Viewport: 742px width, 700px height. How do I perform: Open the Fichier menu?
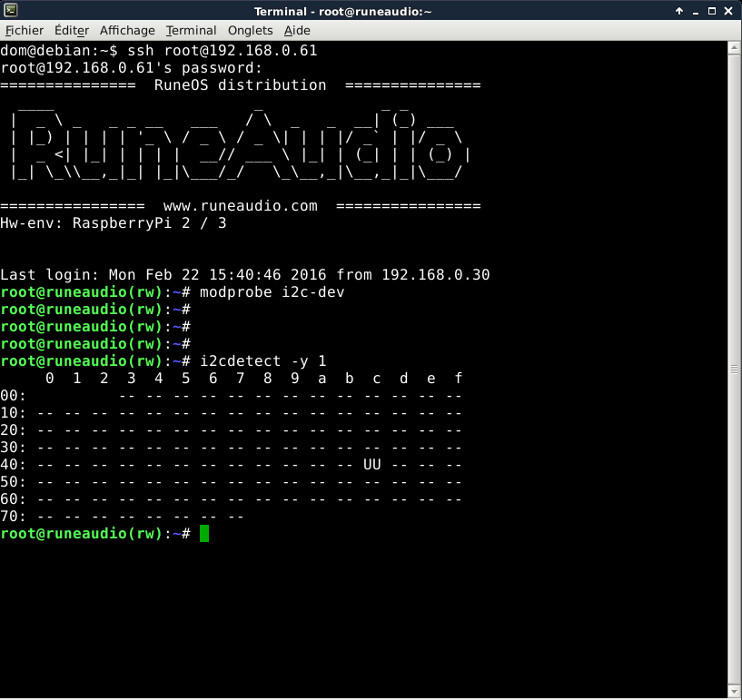point(25,30)
